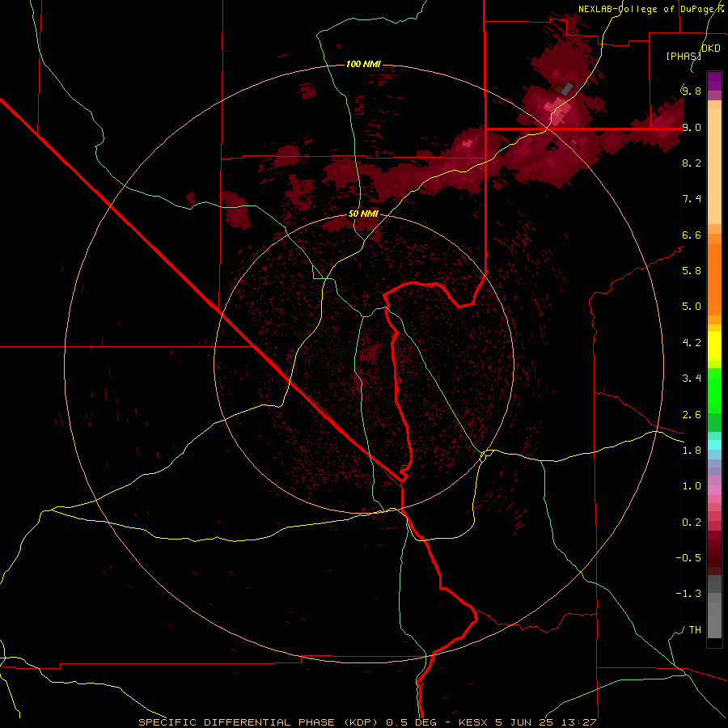Click the "KESX" radar site identifier

pos(473,722)
